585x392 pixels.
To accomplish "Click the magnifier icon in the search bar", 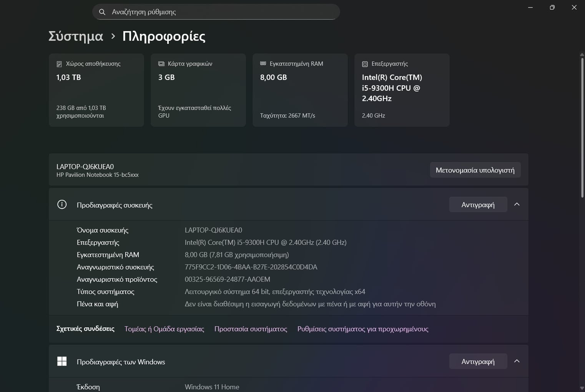I will point(102,12).
